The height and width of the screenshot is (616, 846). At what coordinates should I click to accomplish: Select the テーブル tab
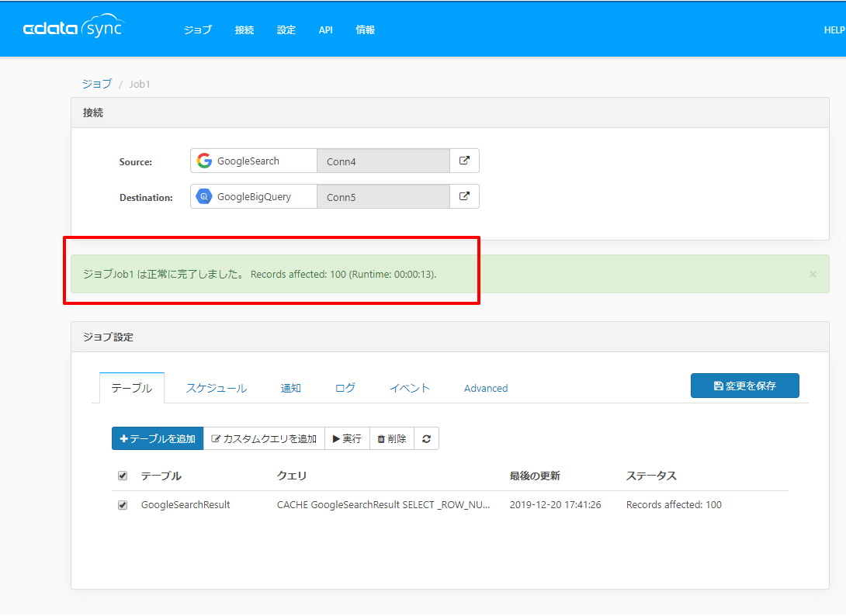[132, 388]
